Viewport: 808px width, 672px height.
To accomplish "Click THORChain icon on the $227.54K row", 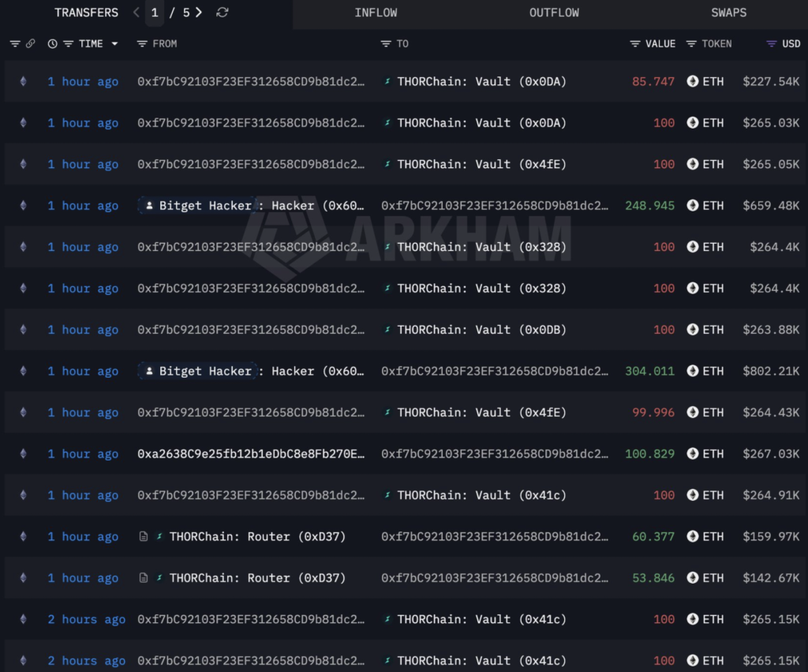I will coord(387,81).
